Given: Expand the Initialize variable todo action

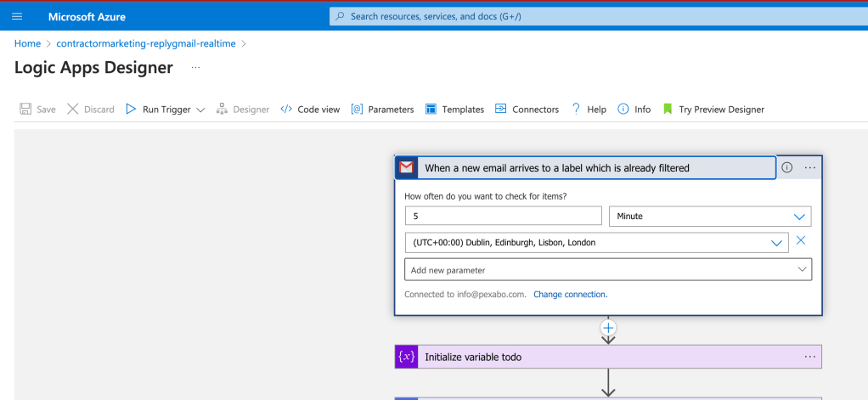Looking at the screenshot, I should click(x=608, y=357).
